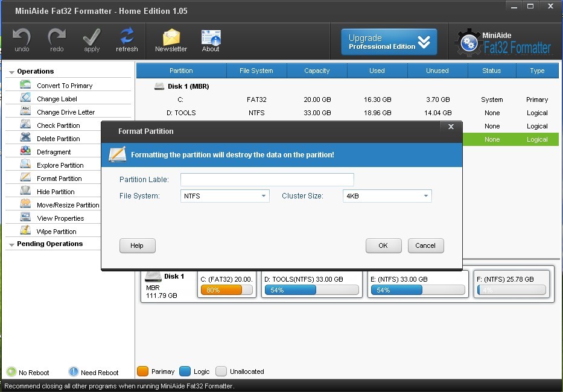
Task: Click the Disk 1 (MBR) drive icon in list
Action: (159, 86)
